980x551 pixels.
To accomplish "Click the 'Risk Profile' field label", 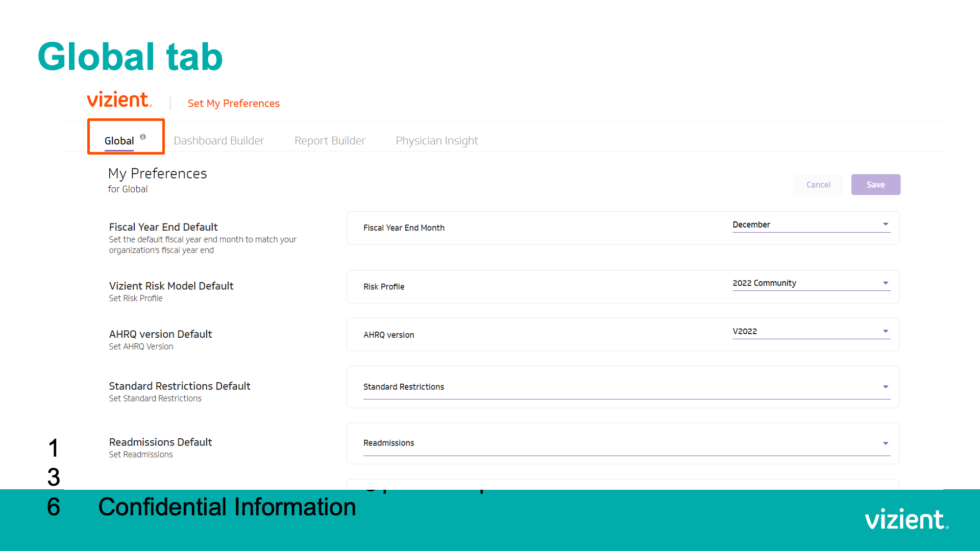I will tap(384, 287).
